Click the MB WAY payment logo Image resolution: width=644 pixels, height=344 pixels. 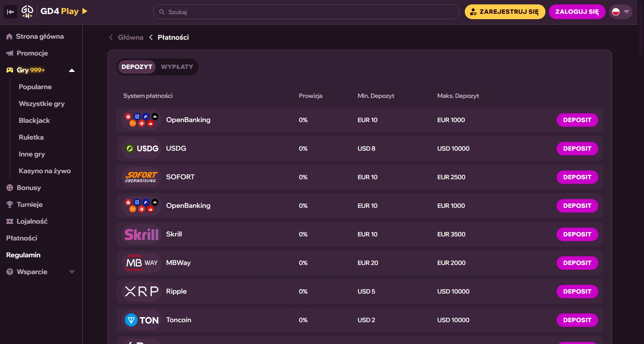[x=141, y=263]
